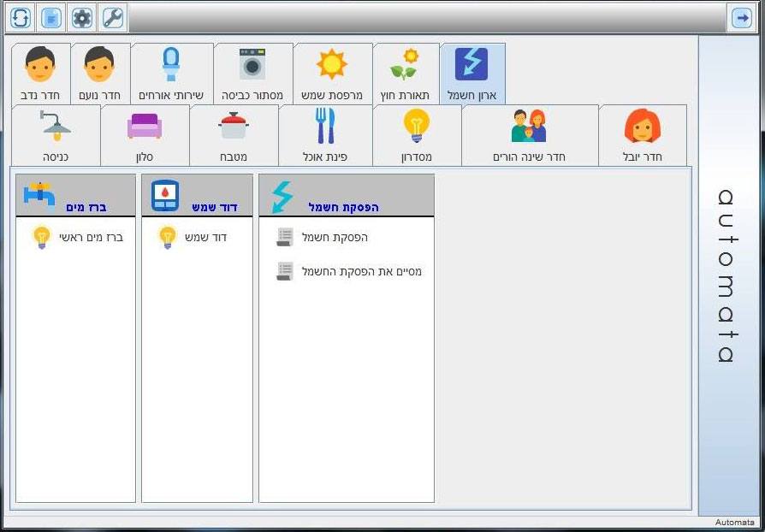The height and width of the screenshot is (532, 765).
Task: Run the הפסקת חשמל scenario
Action: 285,237
